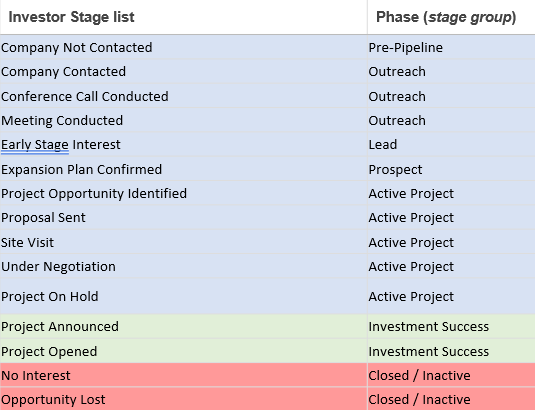The image size is (535, 410).
Task: Select the Project Opened cell
Action: pos(184,351)
